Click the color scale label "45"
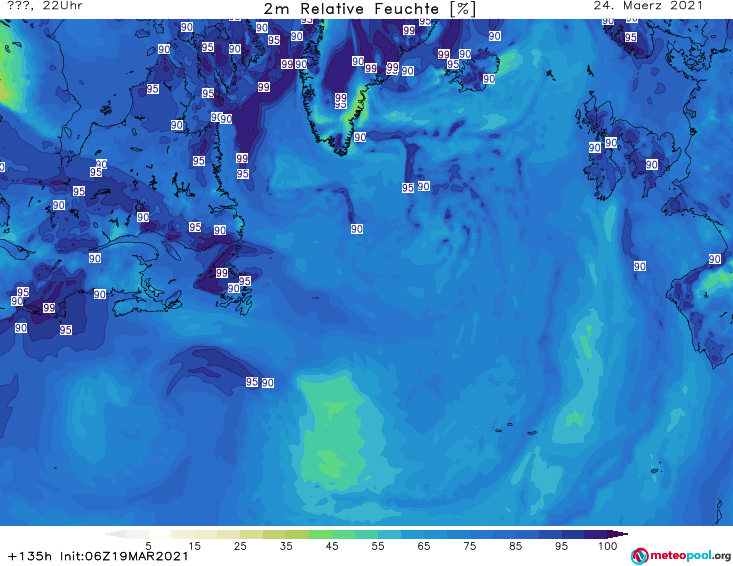733x566 pixels. tap(331, 546)
